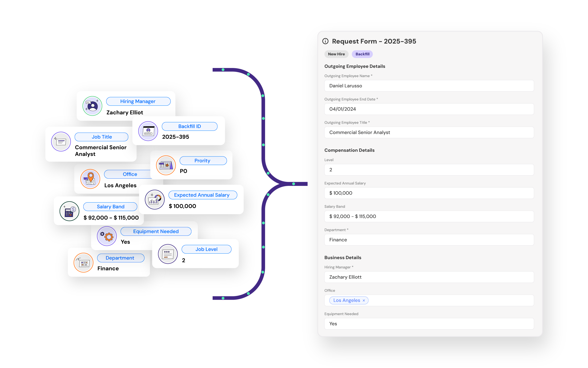
Task: Click the info icon beside Request Form
Action: click(x=325, y=41)
